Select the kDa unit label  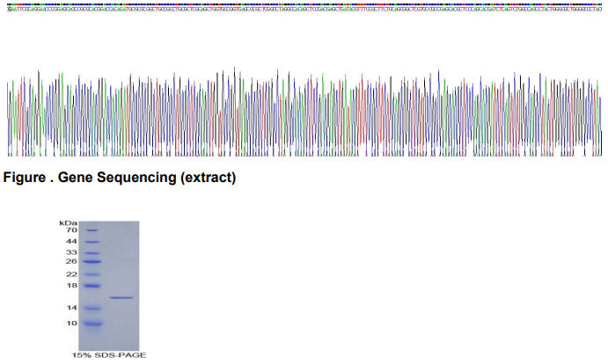(x=69, y=223)
